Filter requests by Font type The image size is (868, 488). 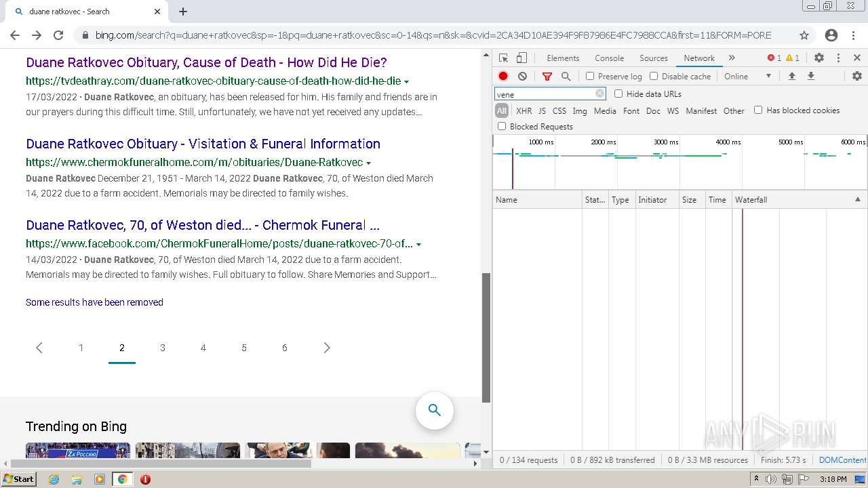pos(631,111)
